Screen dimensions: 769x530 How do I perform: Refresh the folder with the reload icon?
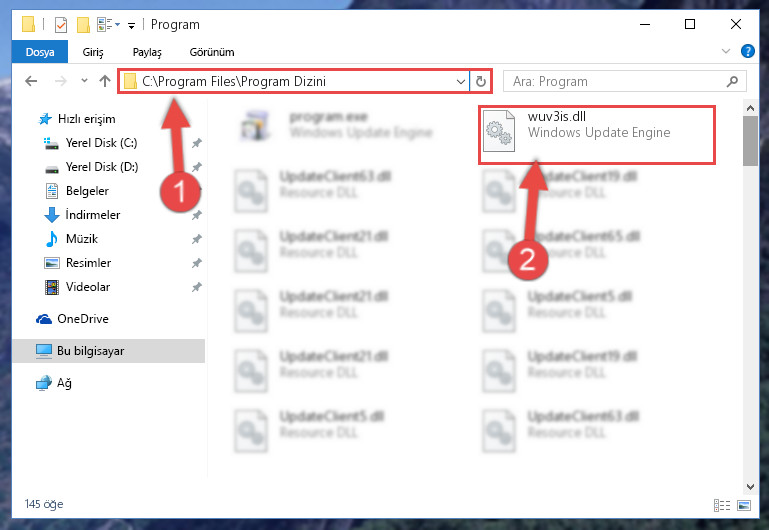pos(481,81)
